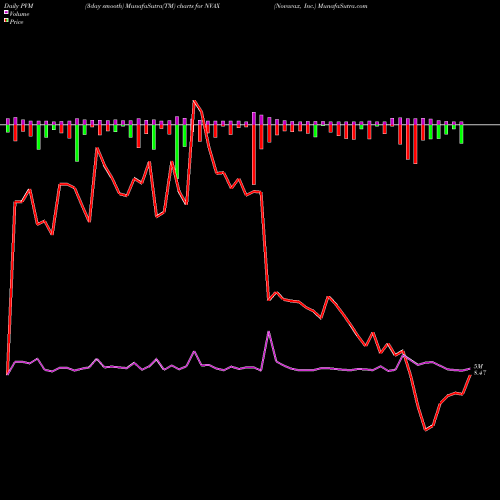Click the 8.47 price value label
Screen dimensions: 500x500
click(x=480, y=373)
